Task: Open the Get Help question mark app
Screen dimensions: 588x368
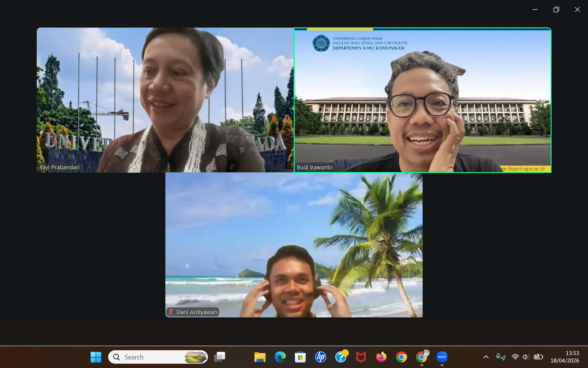Action: pos(341,357)
